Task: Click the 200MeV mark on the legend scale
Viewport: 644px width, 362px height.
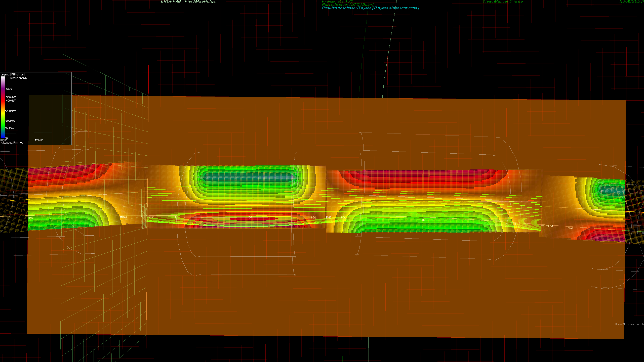Action: point(11,111)
